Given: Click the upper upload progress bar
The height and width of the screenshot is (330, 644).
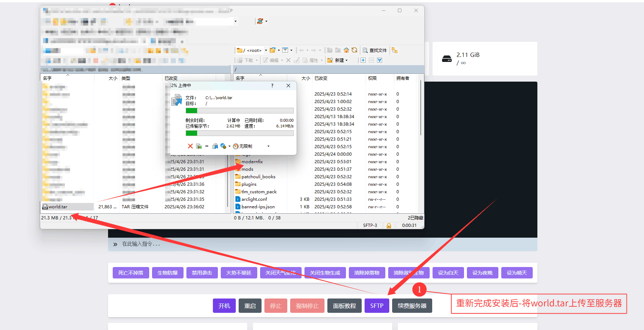Looking at the screenshot, I should click(240, 111).
